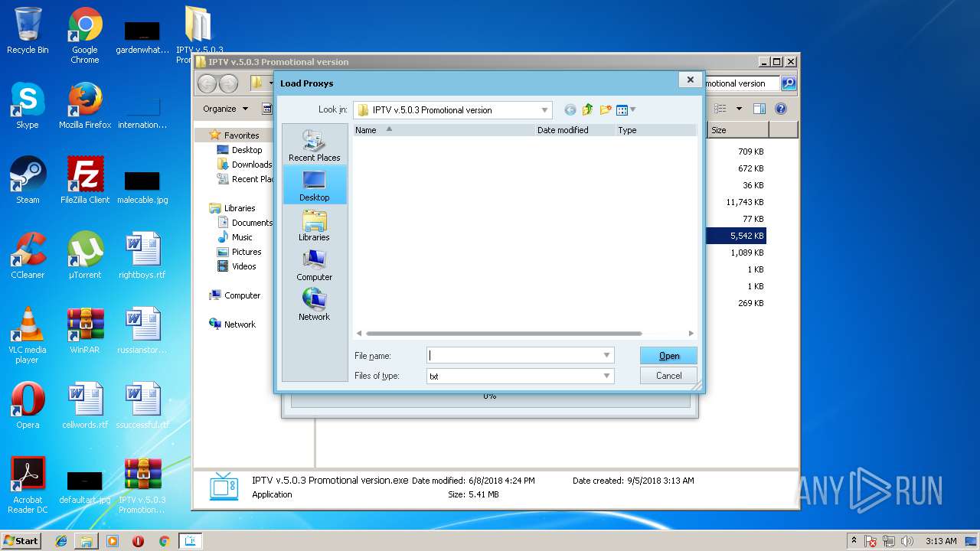Create new folder in Load Proxys dialog

pos(606,109)
